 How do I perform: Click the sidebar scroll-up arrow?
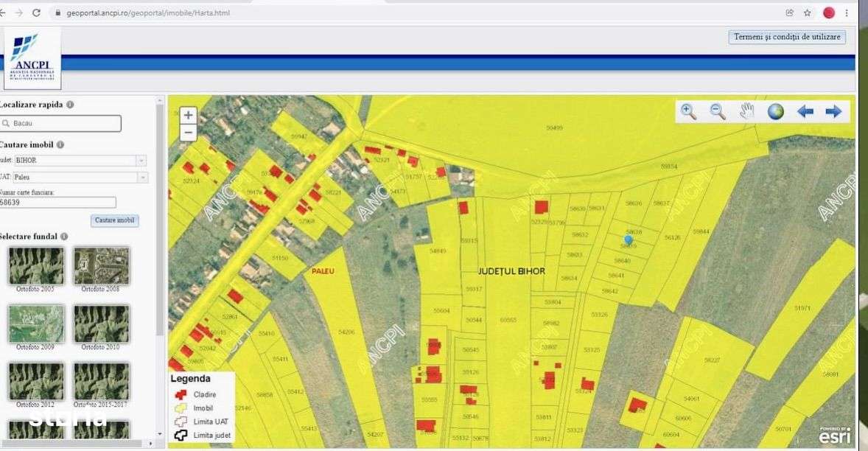coord(160,101)
